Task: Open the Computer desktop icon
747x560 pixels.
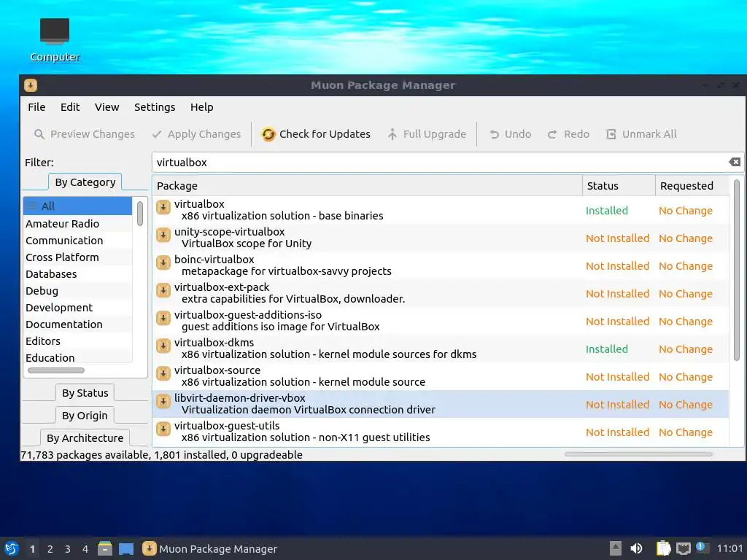Action: (x=55, y=40)
